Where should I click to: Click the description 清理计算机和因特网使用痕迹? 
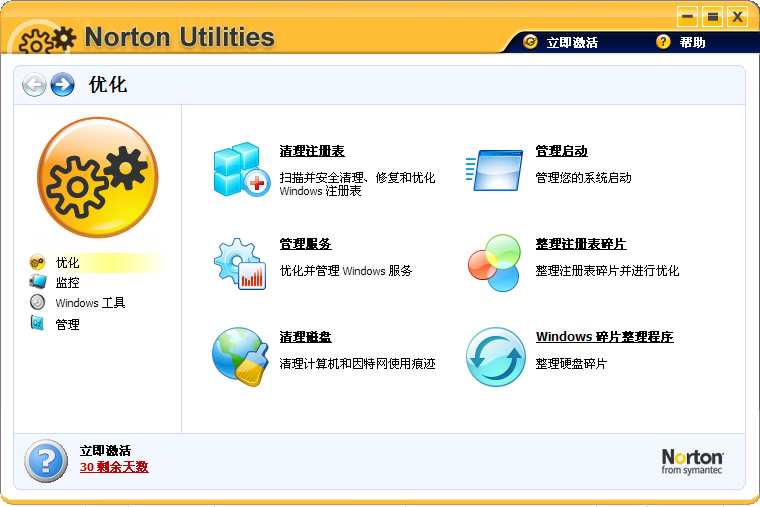358,364
